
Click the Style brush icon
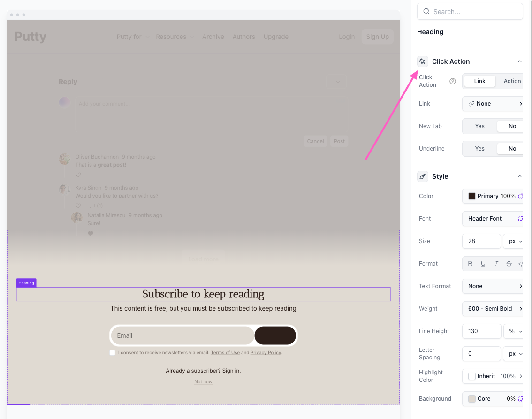click(423, 176)
